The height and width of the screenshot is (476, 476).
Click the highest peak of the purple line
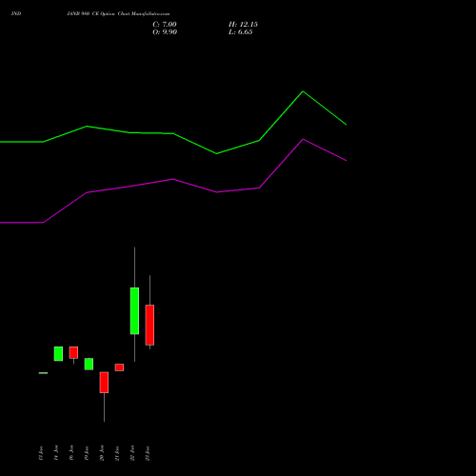tap(303, 139)
